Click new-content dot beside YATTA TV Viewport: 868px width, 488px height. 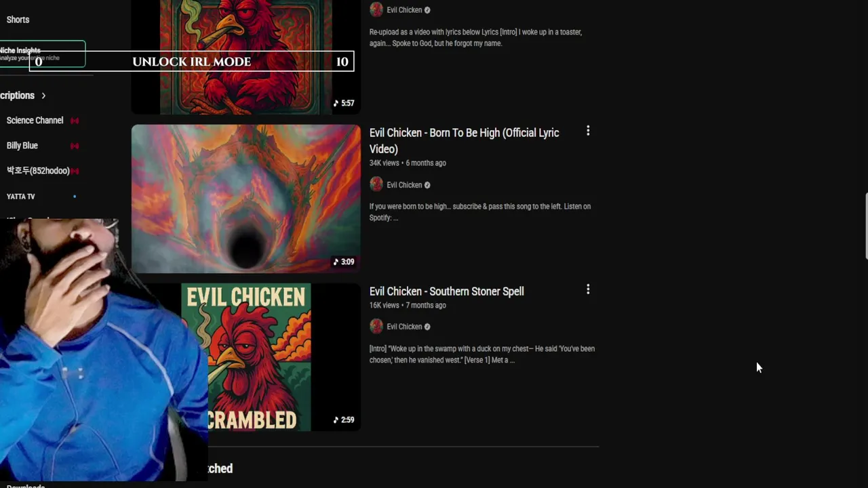click(75, 197)
